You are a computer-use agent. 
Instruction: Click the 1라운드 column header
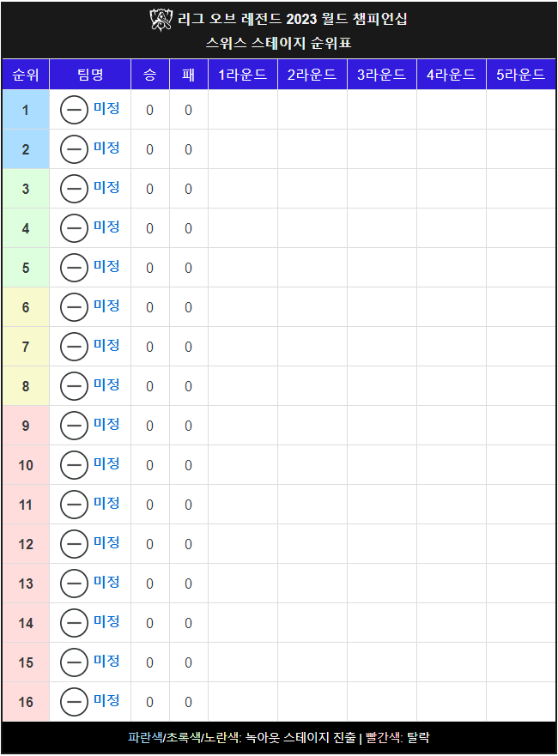pyautogui.click(x=243, y=75)
